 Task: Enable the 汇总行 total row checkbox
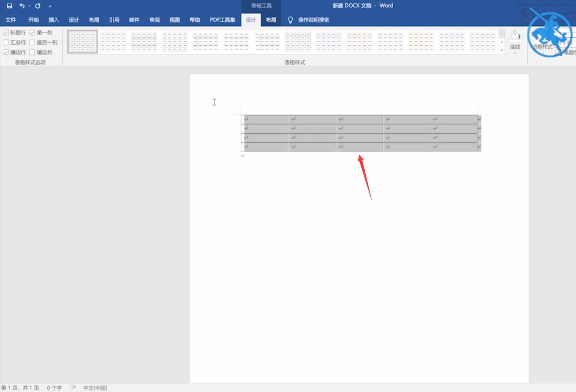click(6, 42)
